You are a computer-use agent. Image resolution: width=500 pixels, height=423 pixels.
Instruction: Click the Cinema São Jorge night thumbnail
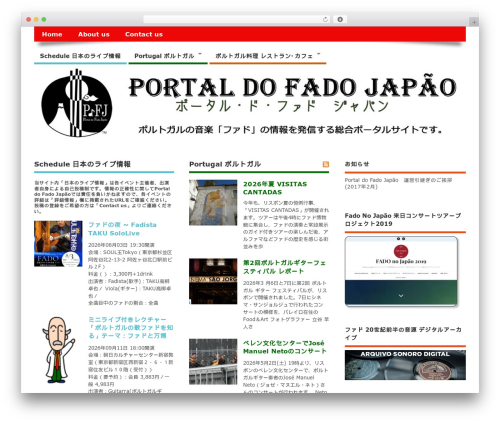point(213,281)
